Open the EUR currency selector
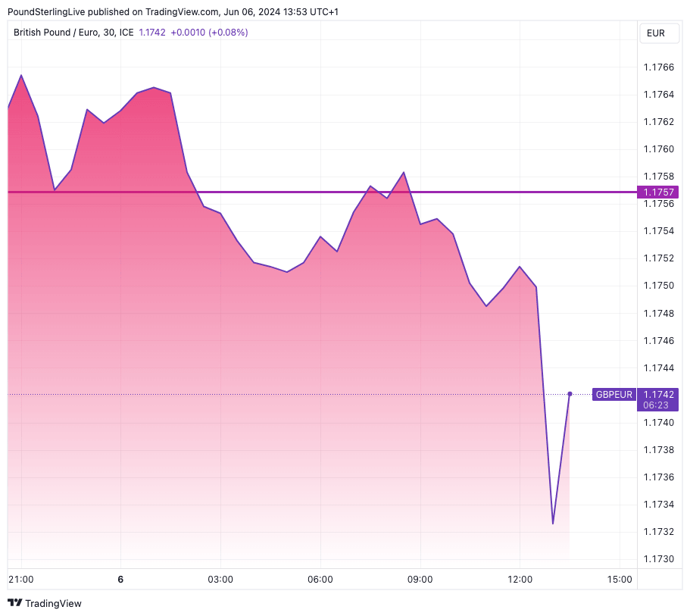Image resolution: width=690 pixels, height=616 pixels. coord(655,33)
